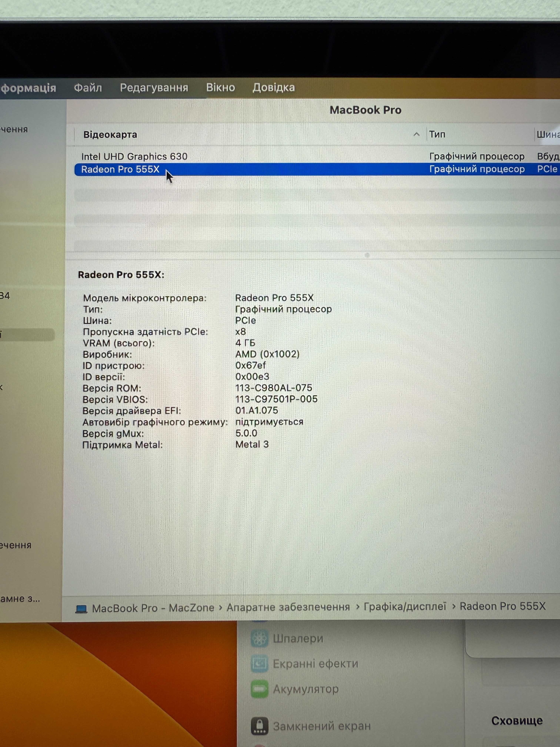Click the MacBook Pro window title

point(366,110)
